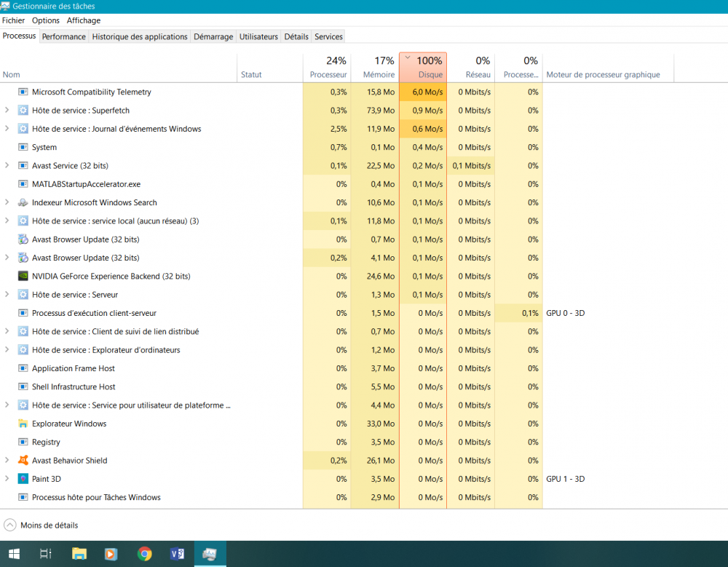Open the Démarrage tab
Viewport: 728px width, 567px height.
213,36
